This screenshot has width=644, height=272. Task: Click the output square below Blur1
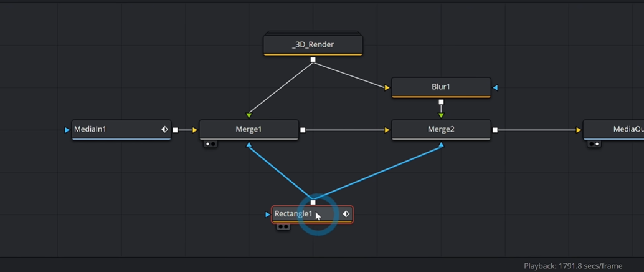[441, 102]
